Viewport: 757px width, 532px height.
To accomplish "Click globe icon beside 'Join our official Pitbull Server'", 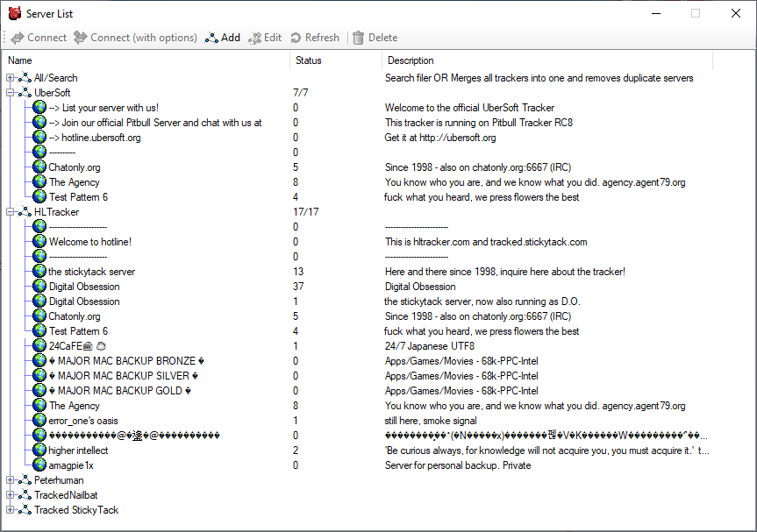I will (x=39, y=122).
